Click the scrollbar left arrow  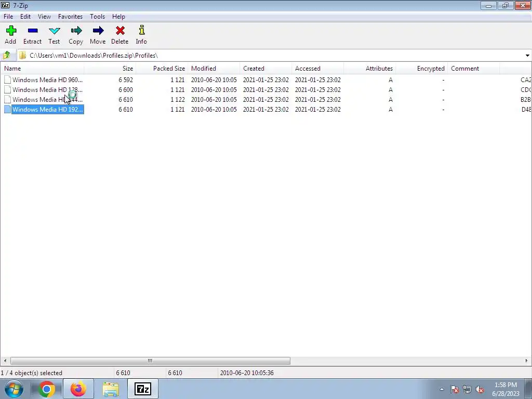pos(5,361)
